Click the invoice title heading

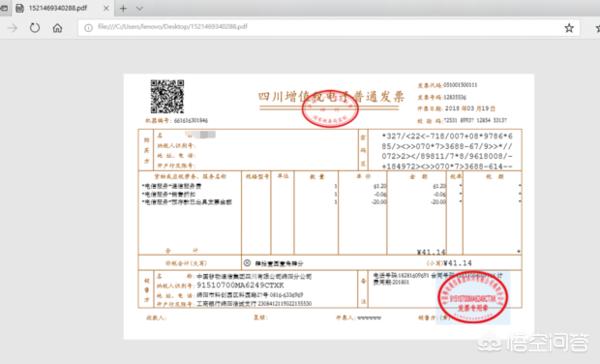coord(331,97)
